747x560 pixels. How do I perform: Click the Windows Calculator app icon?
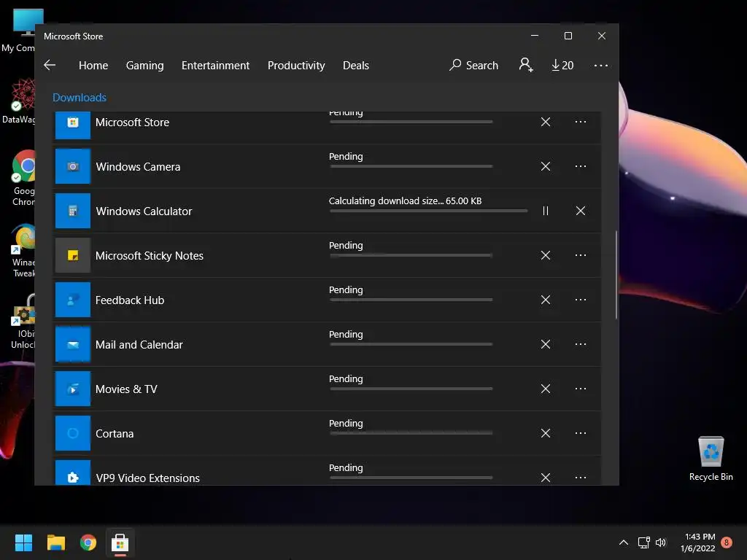(73, 211)
